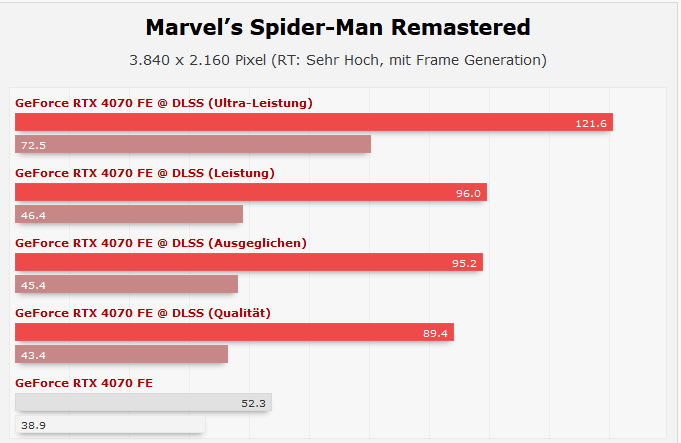Select the 46.4 Leistung minimum bar
Screen dimensions: 681x443
click(129, 214)
